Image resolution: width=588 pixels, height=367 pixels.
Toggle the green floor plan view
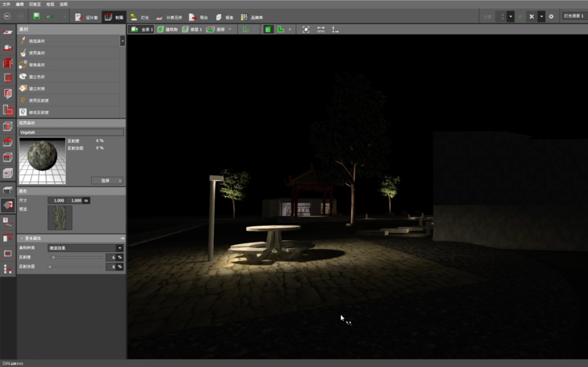pos(280,29)
